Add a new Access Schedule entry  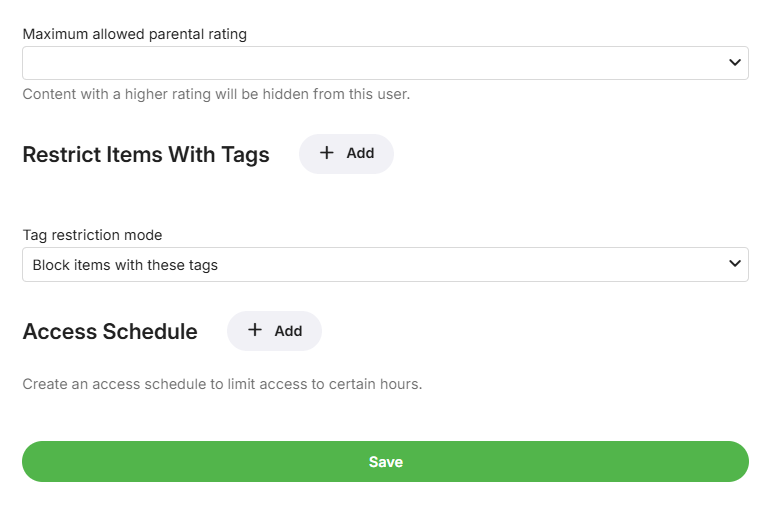(x=274, y=331)
